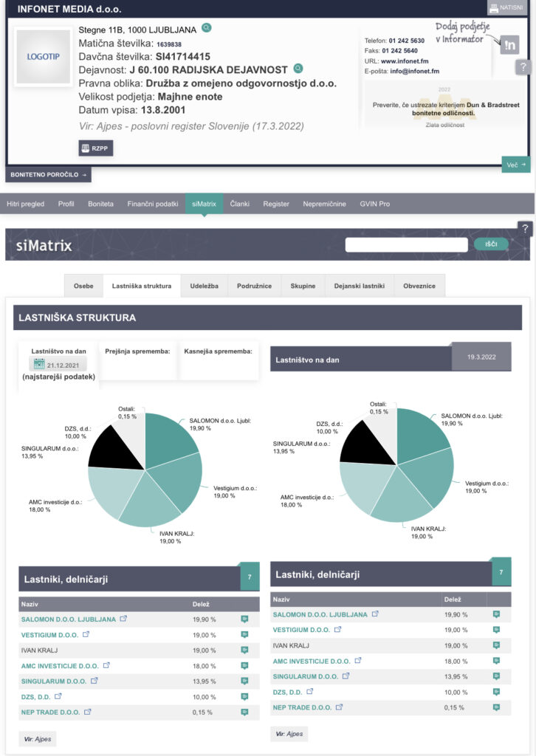Open Finančni podatki section

pos(153,204)
